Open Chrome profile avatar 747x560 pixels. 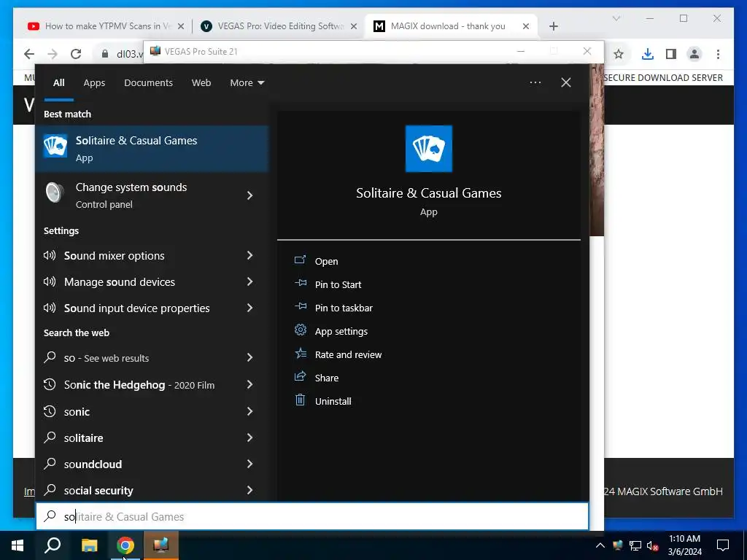point(694,54)
